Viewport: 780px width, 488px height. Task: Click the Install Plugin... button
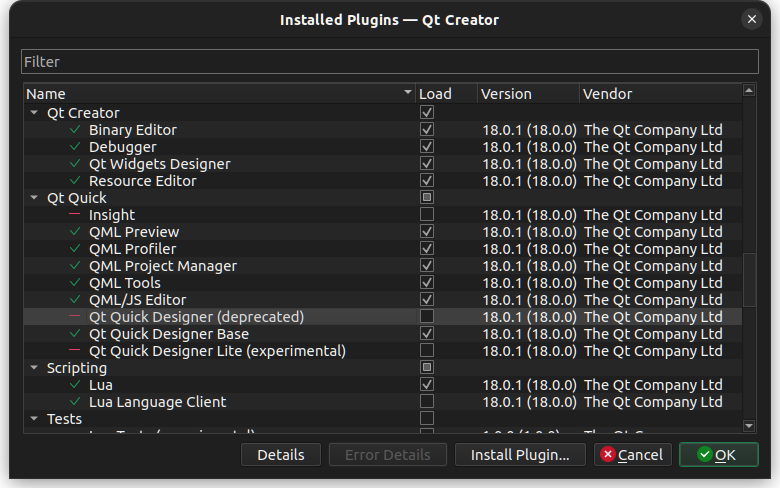(520, 455)
